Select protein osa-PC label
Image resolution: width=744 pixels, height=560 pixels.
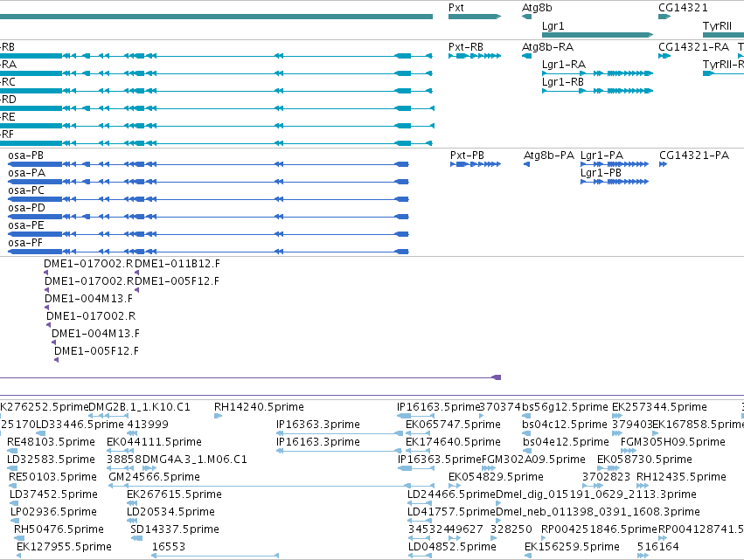26,190
